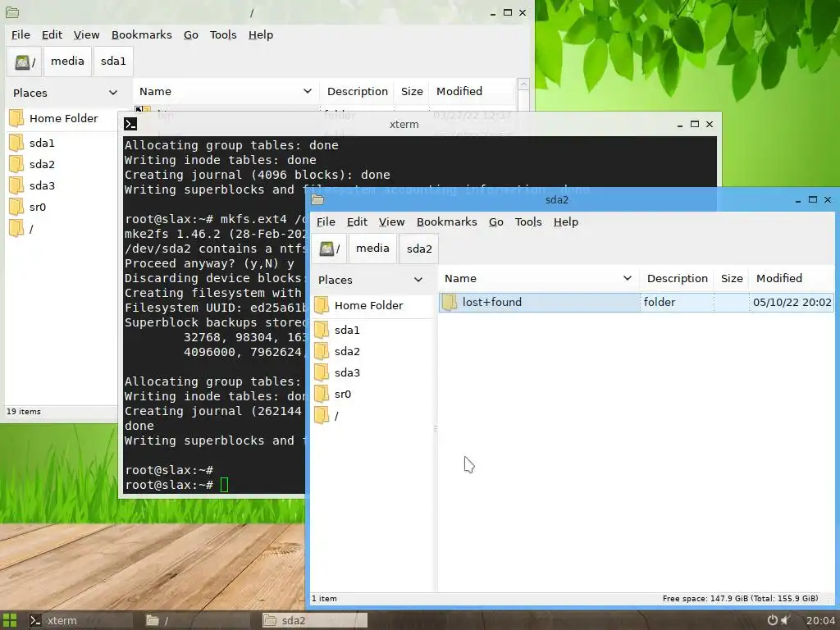Click the '05/10/22 20:02' modified date cell
The width and height of the screenshot is (840, 630).
pyautogui.click(x=792, y=303)
